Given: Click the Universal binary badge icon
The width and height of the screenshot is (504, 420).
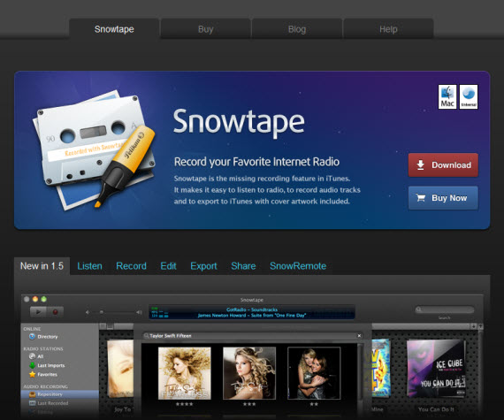Looking at the screenshot, I should (469, 96).
